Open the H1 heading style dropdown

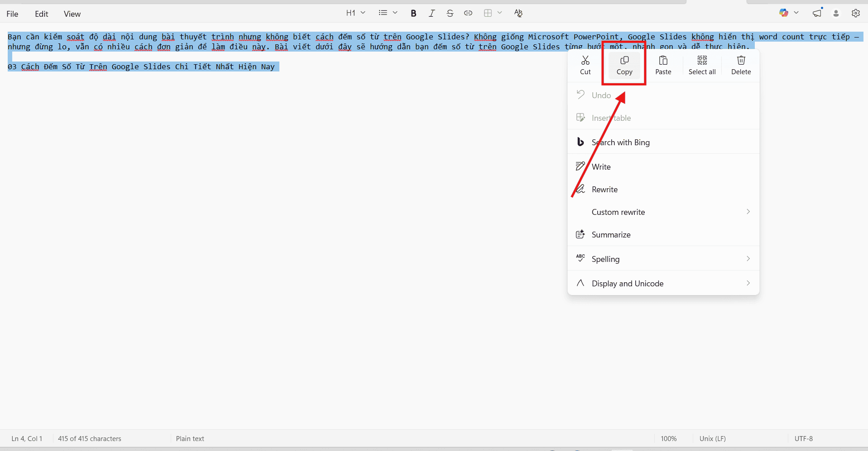[x=356, y=13]
